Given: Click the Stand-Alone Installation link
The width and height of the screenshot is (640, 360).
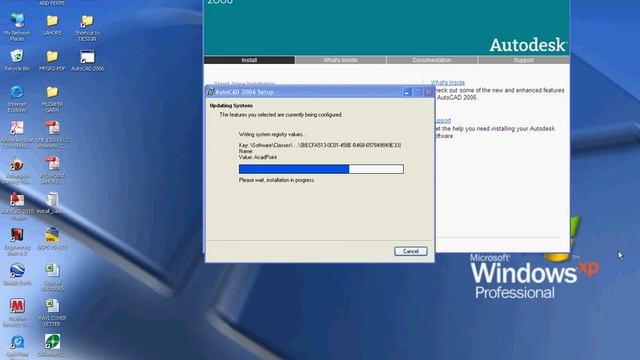Looking at the screenshot, I should [245, 83].
